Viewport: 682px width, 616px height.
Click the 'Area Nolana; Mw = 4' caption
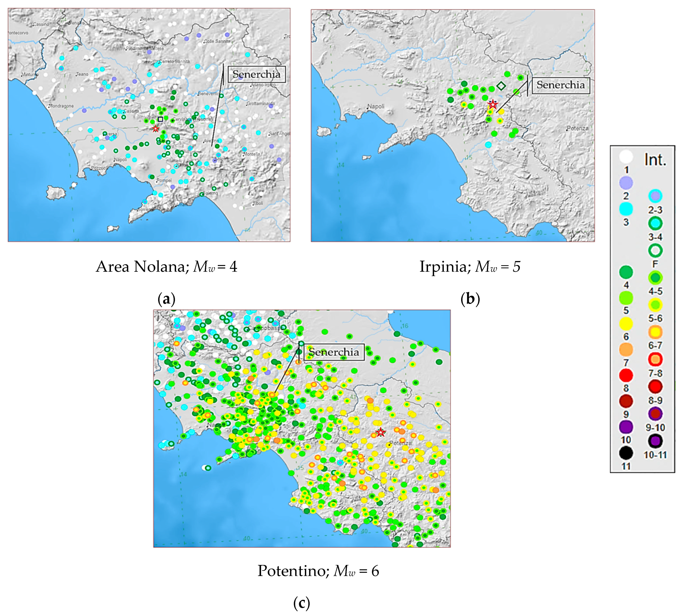[166, 266]
